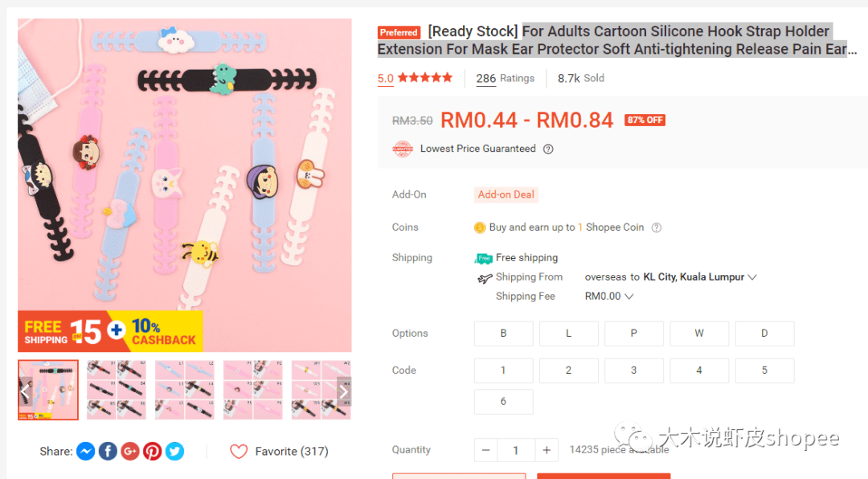Click the Favorite heart icon
Screen dimensions: 868x479
(239, 452)
